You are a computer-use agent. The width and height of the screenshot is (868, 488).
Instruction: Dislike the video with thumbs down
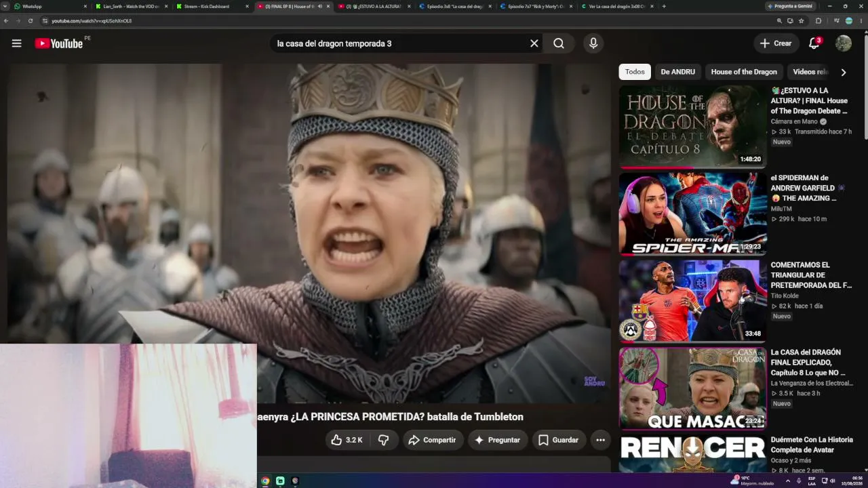point(384,440)
